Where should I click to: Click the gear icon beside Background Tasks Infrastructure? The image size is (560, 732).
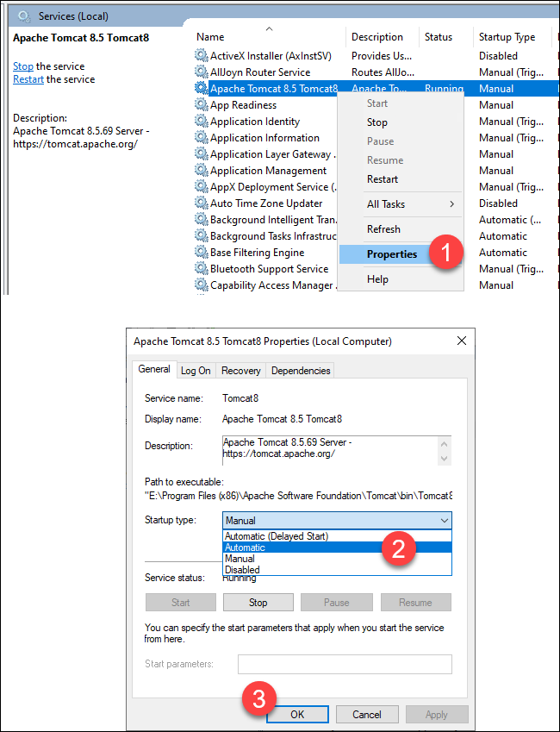coord(201,235)
